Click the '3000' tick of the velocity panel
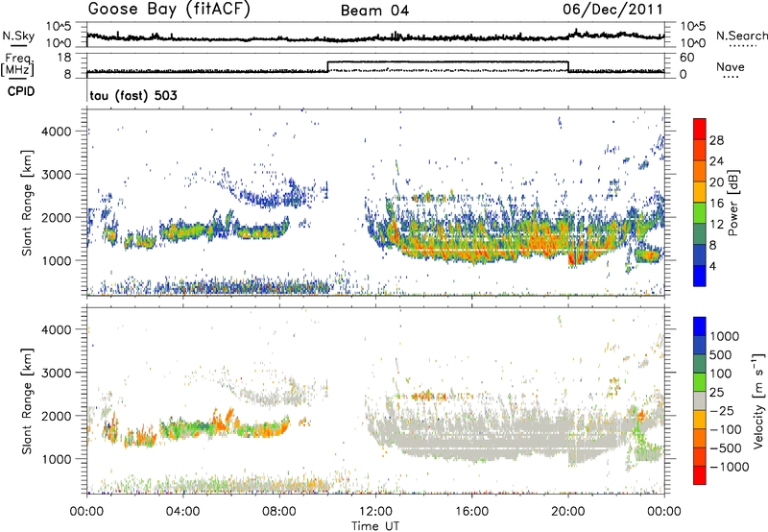The image size is (768, 532). click(57, 373)
